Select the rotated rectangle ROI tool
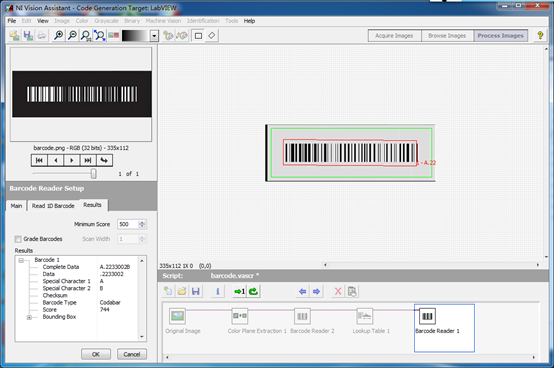The width and height of the screenshot is (554, 368). pos(212,35)
